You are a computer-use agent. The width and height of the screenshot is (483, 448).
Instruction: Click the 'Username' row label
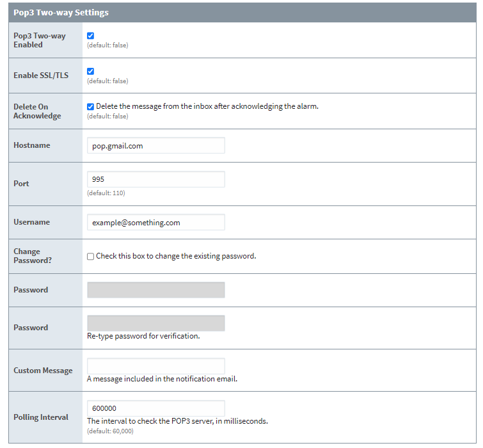32,222
